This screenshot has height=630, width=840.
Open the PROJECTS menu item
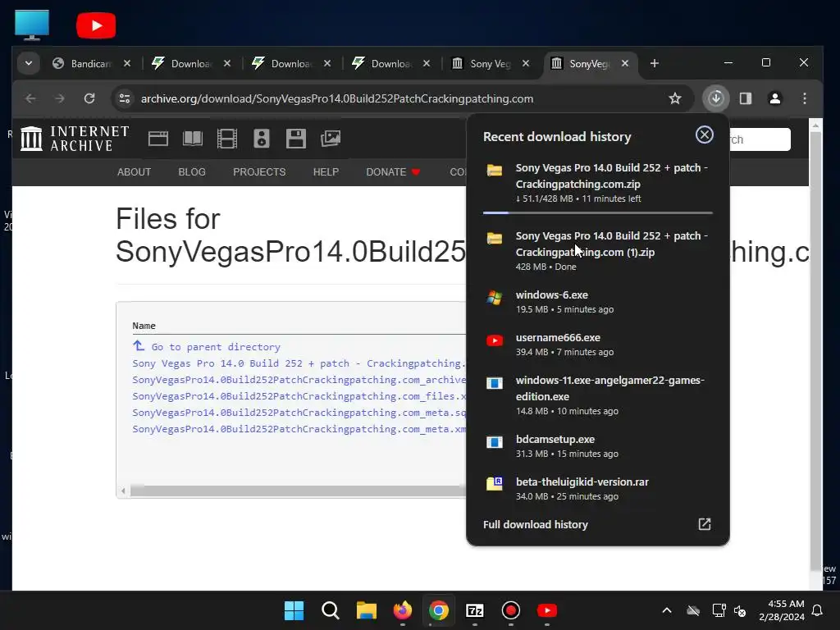click(x=259, y=172)
